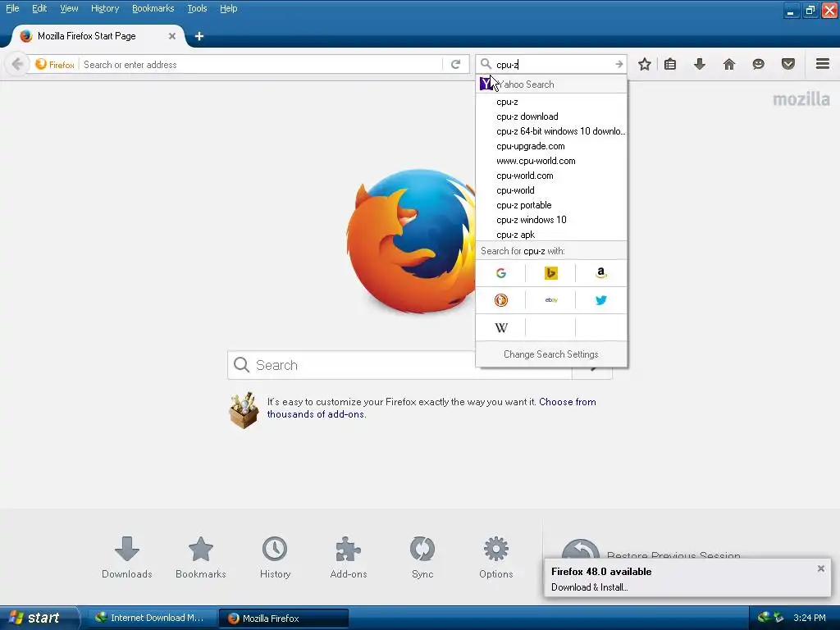
Task: Pick the Twitter search engine icon
Action: click(601, 300)
